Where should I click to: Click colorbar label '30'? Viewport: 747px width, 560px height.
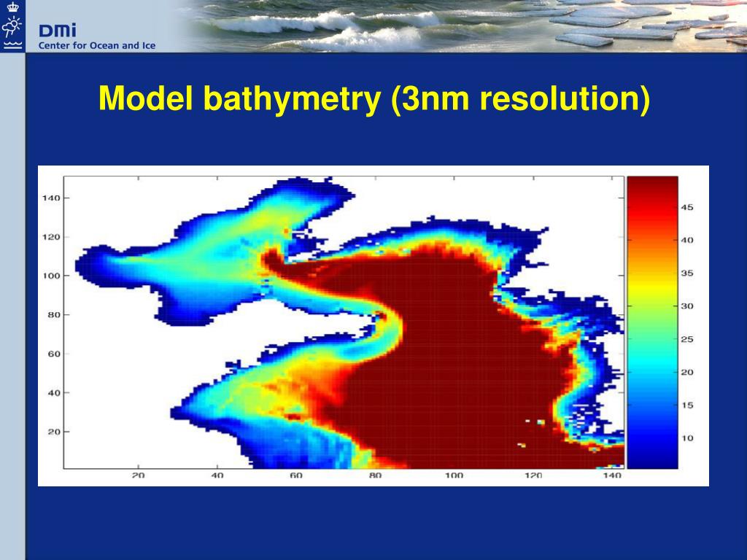pos(687,306)
